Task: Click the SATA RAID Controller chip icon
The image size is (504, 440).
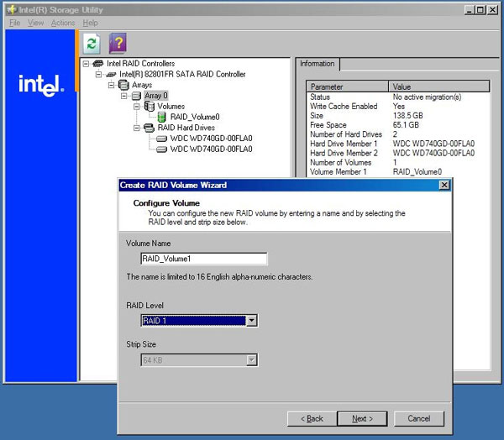Action: click(x=111, y=74)
